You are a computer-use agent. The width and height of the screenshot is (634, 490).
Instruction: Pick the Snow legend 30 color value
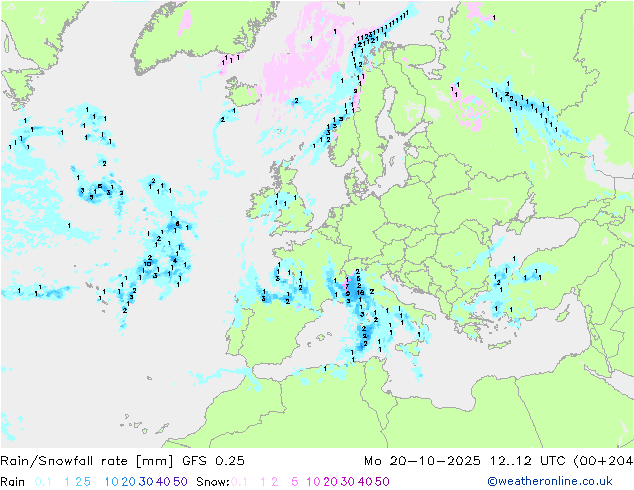[x=347, y=482]
